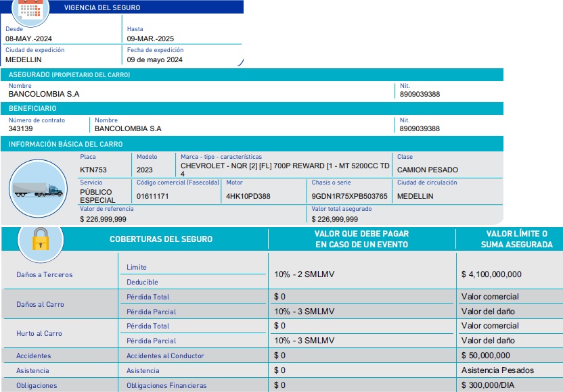Click the Beneficiario section header bar

[252, 108]
